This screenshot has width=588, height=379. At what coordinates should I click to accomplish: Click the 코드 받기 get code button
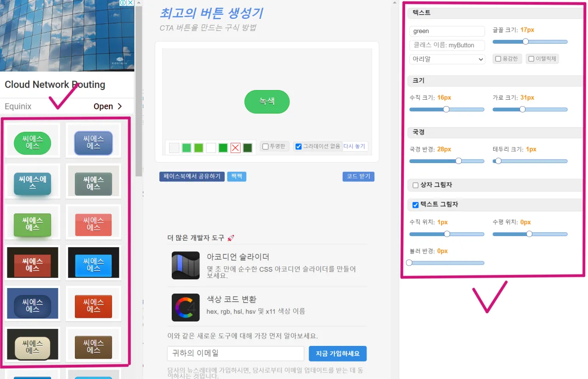coord(358,176)
